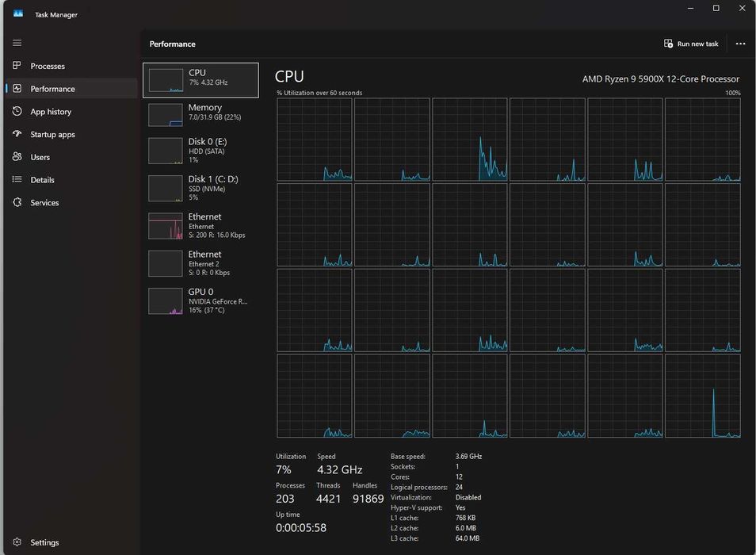The image size is (756, 555).
Task: Click the CPU graph with tallest top-row spike
Action: [470, 140]
